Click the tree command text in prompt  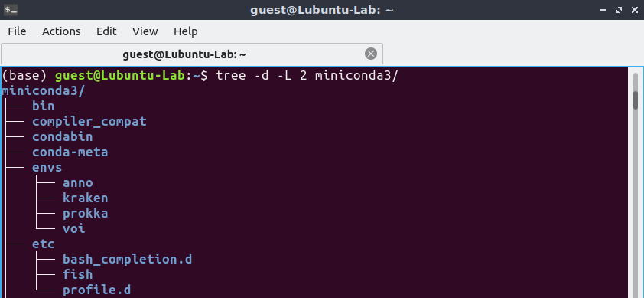[307, 76]
